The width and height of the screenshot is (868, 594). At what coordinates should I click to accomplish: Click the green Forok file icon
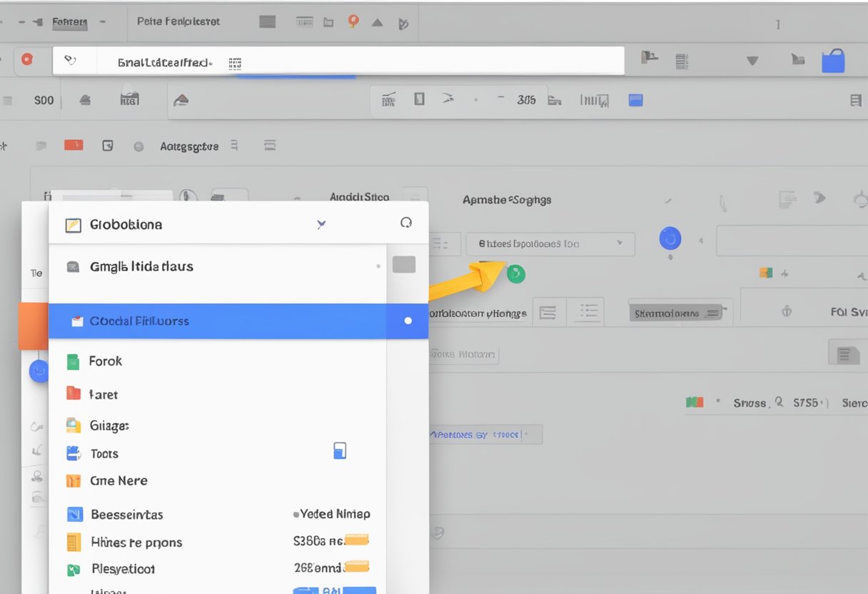[73, 362]
